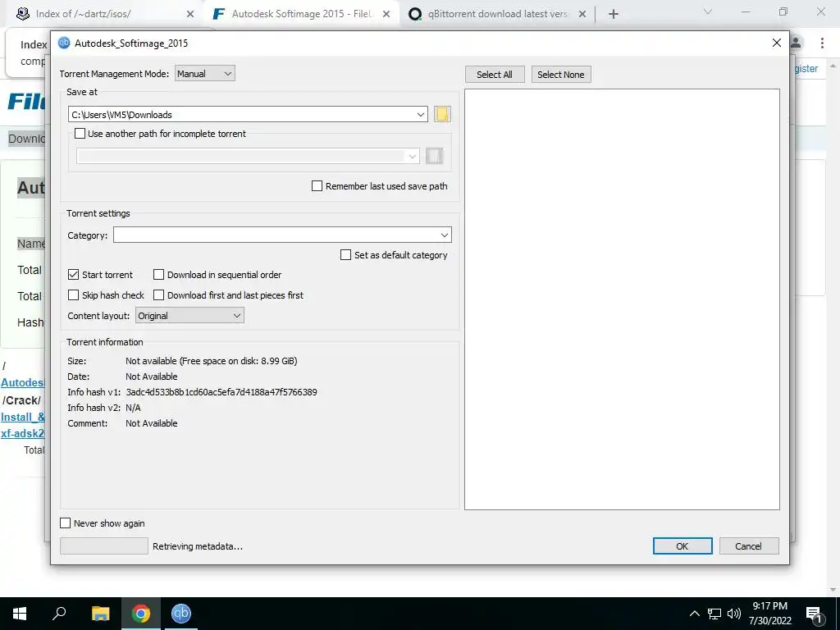The image size is (840, 630).
Task: Check Never show again
Action: pos(66,523)
